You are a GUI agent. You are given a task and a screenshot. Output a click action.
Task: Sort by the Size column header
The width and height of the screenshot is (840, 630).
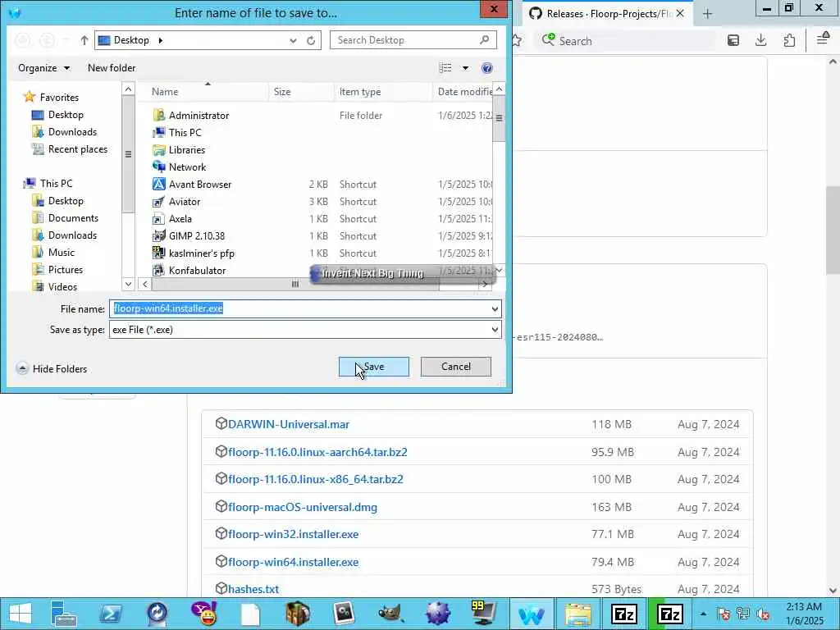pos(301,92)
